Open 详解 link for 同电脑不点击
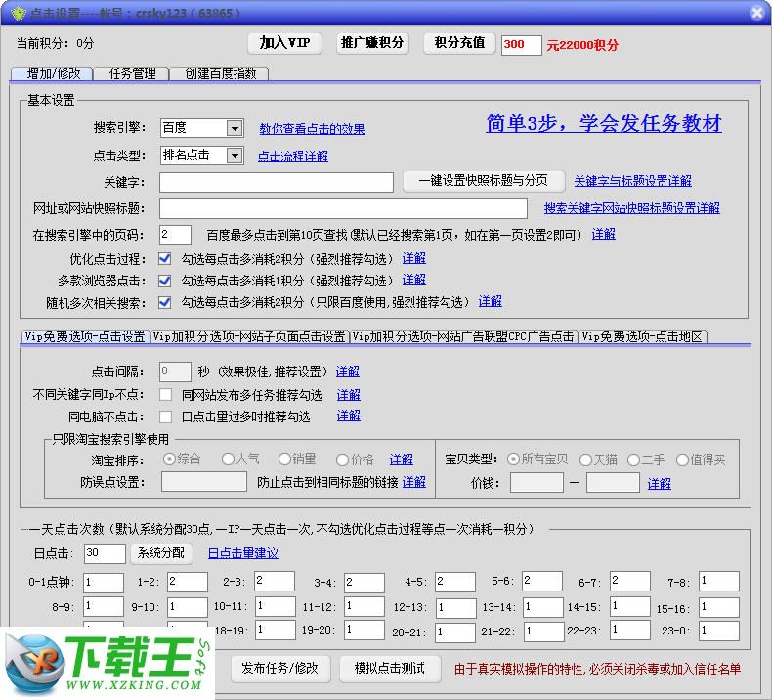This screenshot has height=700, width=772. pos(349,416)
